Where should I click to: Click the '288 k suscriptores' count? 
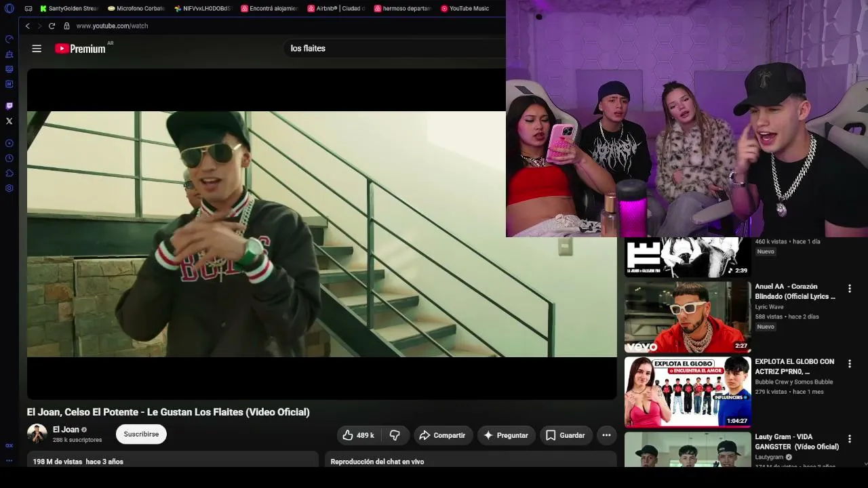77,440
